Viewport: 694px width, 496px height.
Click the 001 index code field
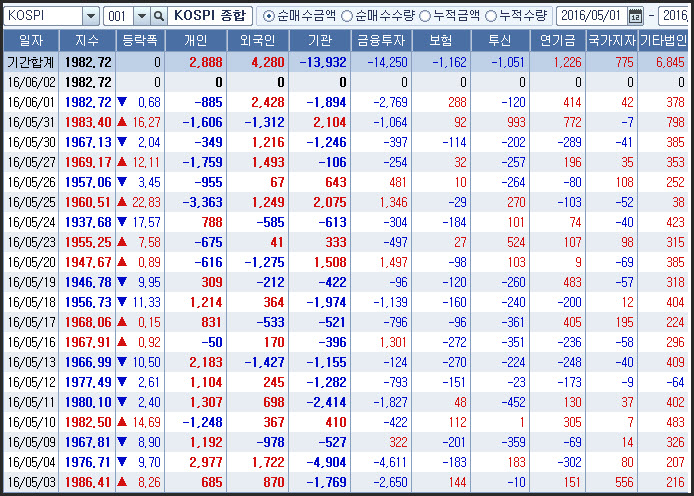[118, 16]
